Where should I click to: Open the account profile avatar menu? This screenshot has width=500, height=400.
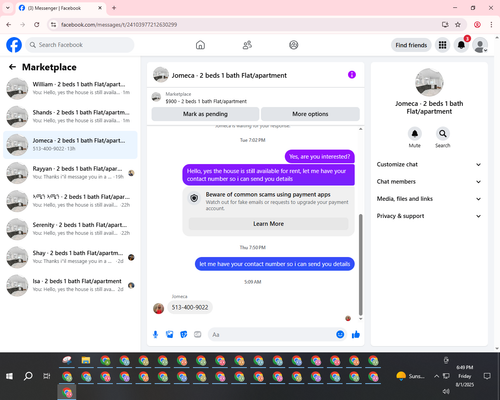(480, 45)
